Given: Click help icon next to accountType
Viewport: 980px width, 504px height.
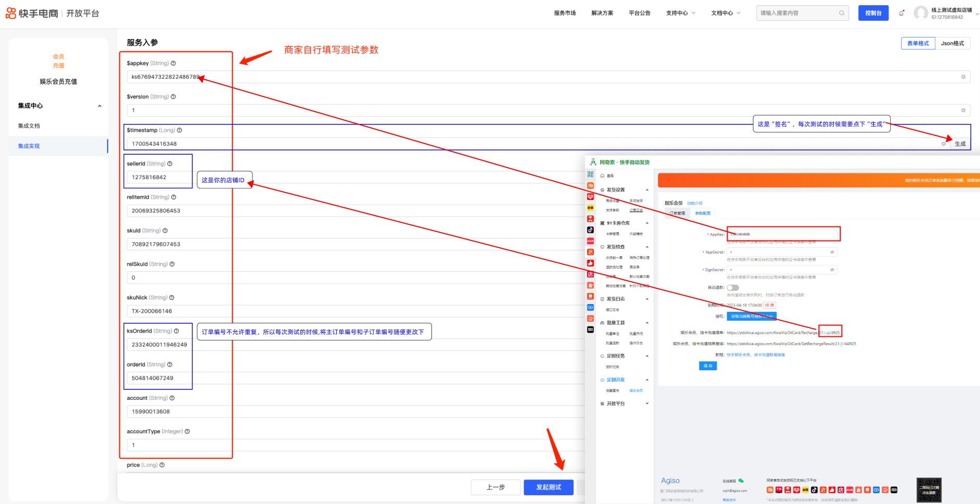Looking at the screenshot, I should [187, 432].
